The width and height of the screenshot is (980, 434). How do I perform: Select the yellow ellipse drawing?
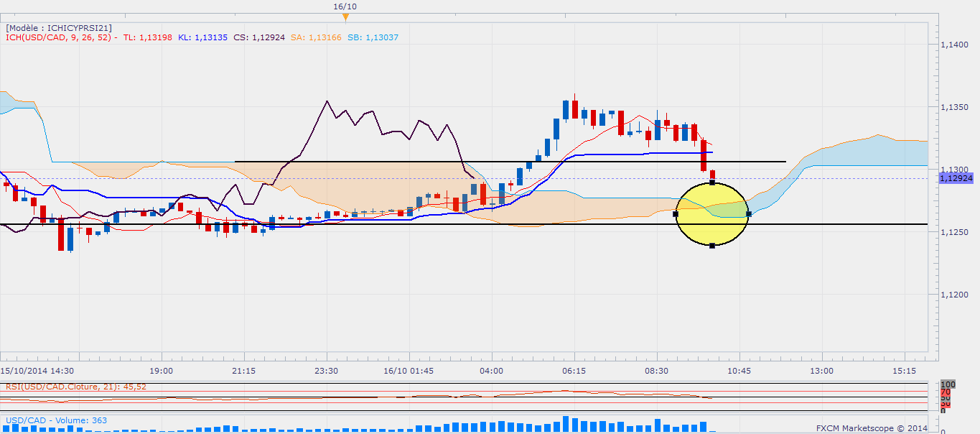click(712, 214)
